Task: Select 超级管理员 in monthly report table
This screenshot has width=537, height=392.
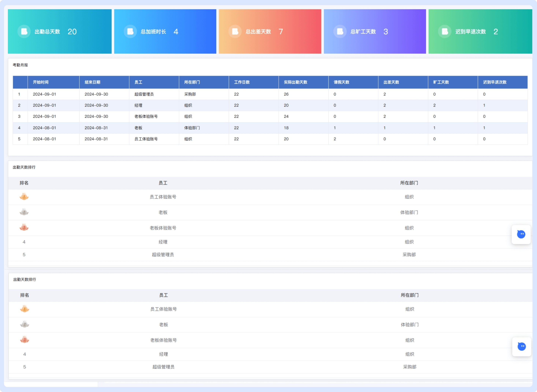Action: [x=144, y=94]
